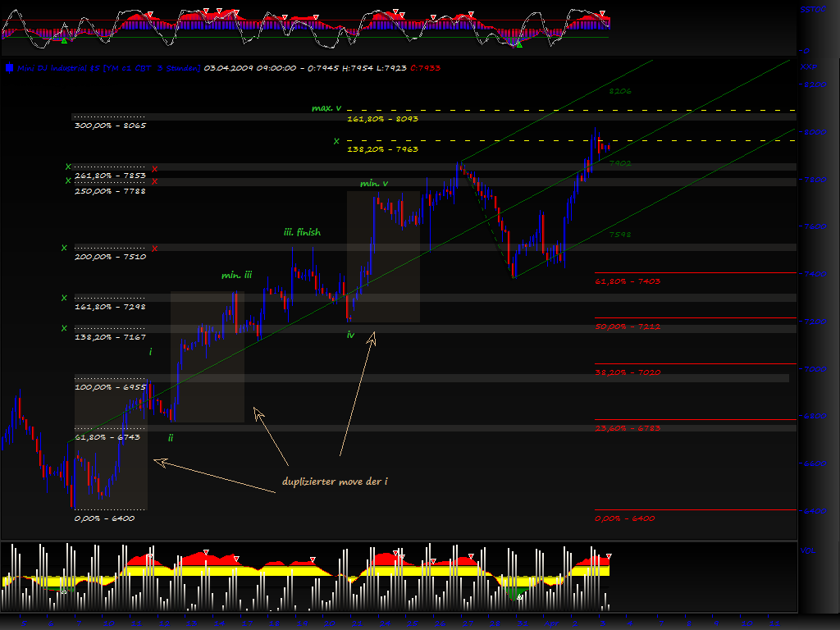Click the red X beside 200,00% level
Image resolution: width=840 pixels, height=630 pixels.
(x=155, y=249)
